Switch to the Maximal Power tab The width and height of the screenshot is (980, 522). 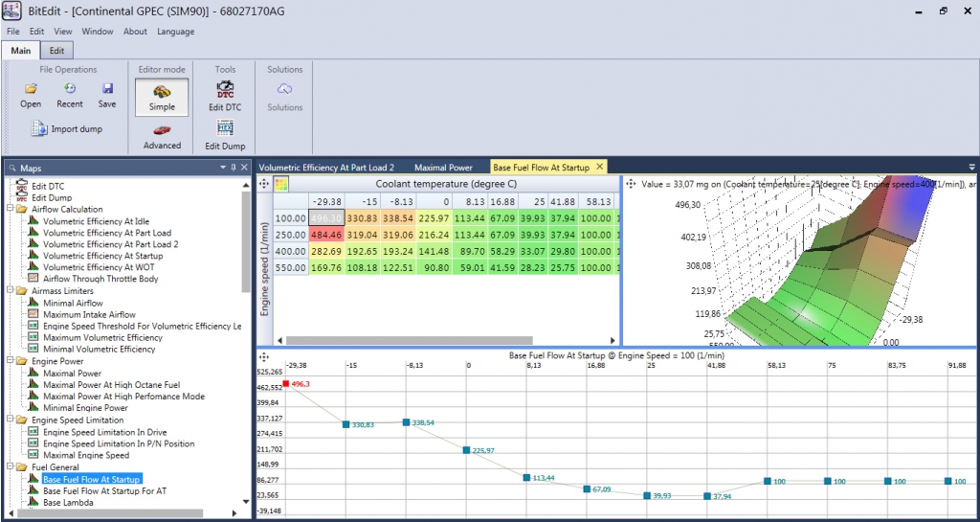click(443, 168)
